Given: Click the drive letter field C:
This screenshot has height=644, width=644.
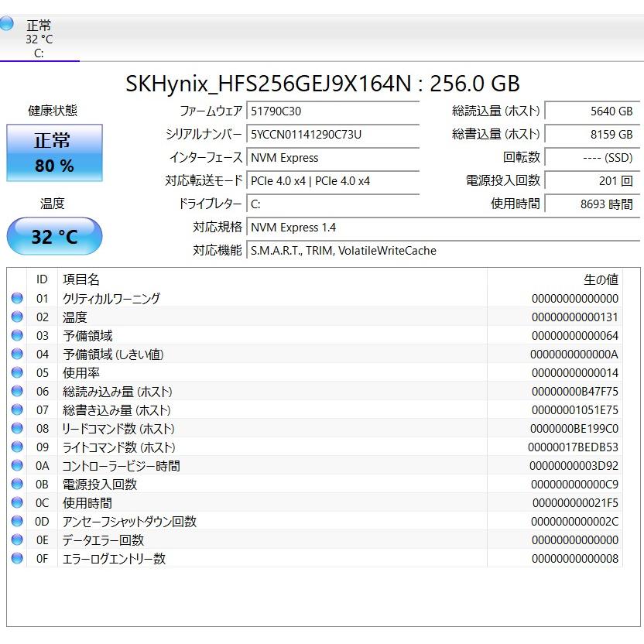Looking at the screenshot, I should pyautogui.click(x=333, y=204).
